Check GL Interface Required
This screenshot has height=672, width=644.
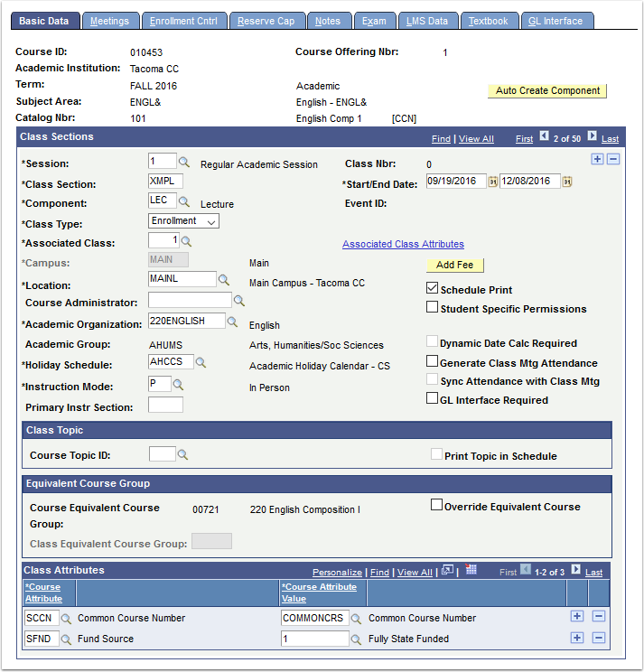click(x=433, y=398)
